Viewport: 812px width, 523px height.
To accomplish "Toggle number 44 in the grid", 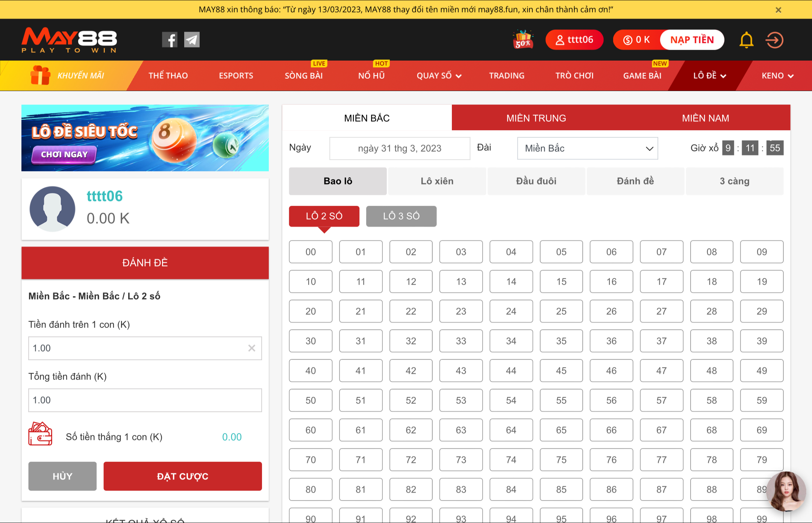I will (x=511, y=371).
